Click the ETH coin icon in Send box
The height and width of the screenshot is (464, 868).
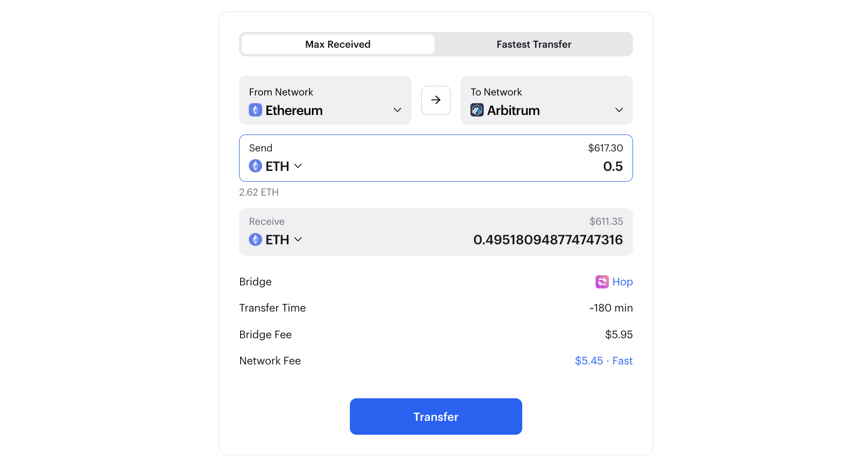tap(255, 166)
